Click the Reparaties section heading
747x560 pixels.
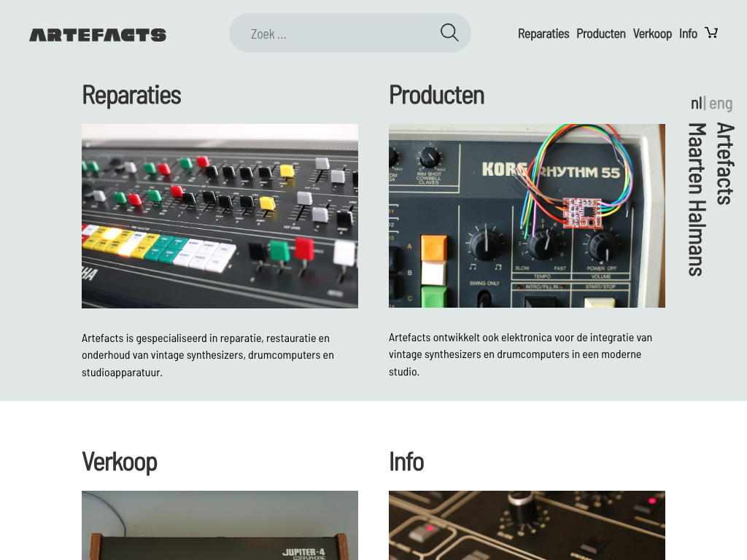(131, 95)
